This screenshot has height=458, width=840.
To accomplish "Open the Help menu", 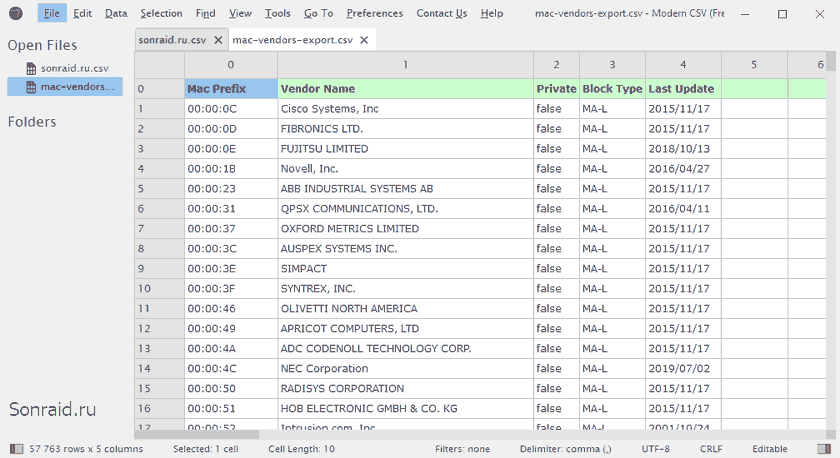I will (x=492, y=13).
